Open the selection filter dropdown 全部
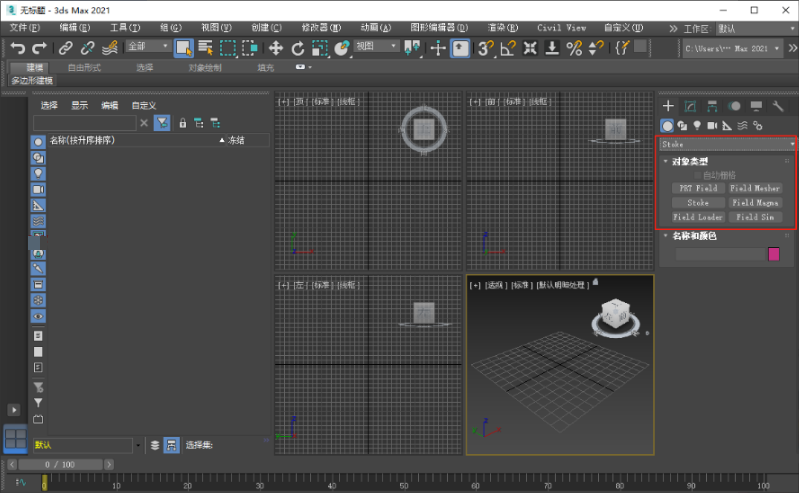 tap(147, 47)
